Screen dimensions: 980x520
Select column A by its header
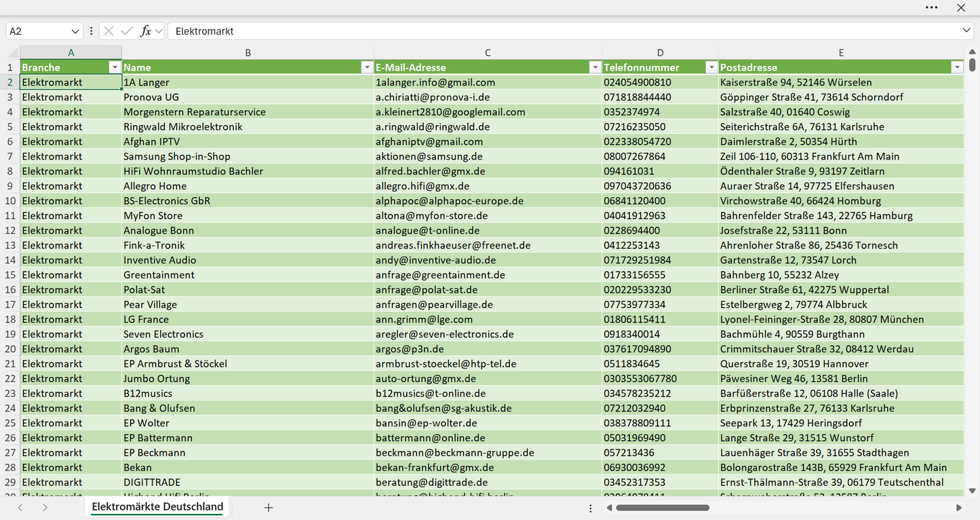point(71,52)
